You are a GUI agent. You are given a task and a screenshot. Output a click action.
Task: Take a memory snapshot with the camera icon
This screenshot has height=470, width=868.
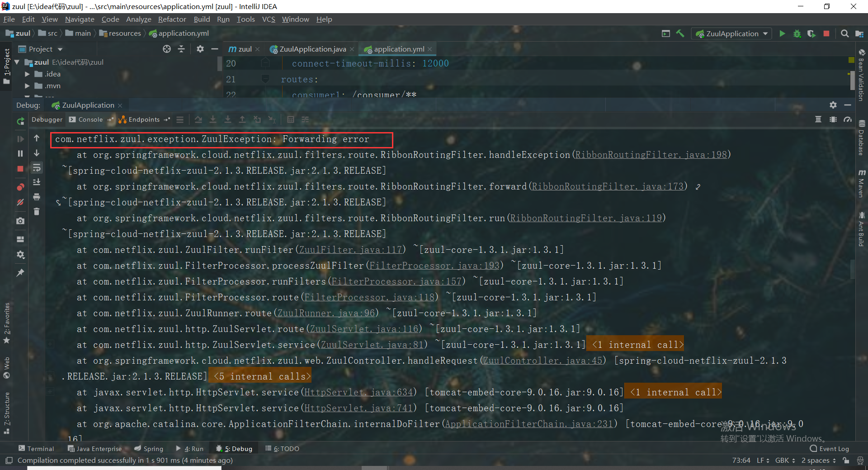point(20,221)
